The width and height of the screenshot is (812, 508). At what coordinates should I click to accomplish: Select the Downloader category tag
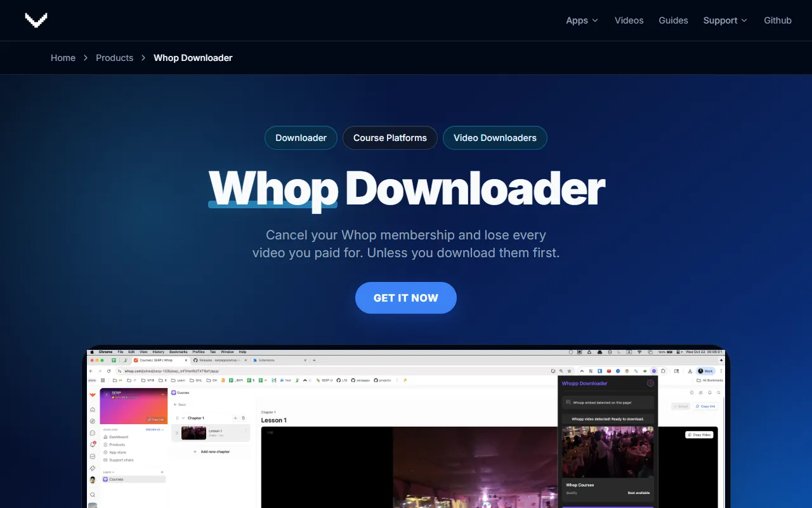click(x=301, y=138)
